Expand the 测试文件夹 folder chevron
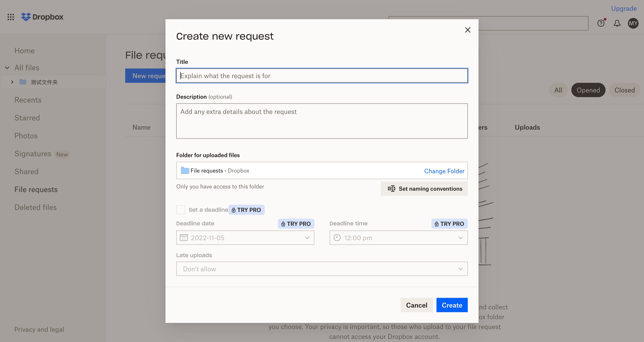Screen dimensions: 644x342 pos(12,82)
